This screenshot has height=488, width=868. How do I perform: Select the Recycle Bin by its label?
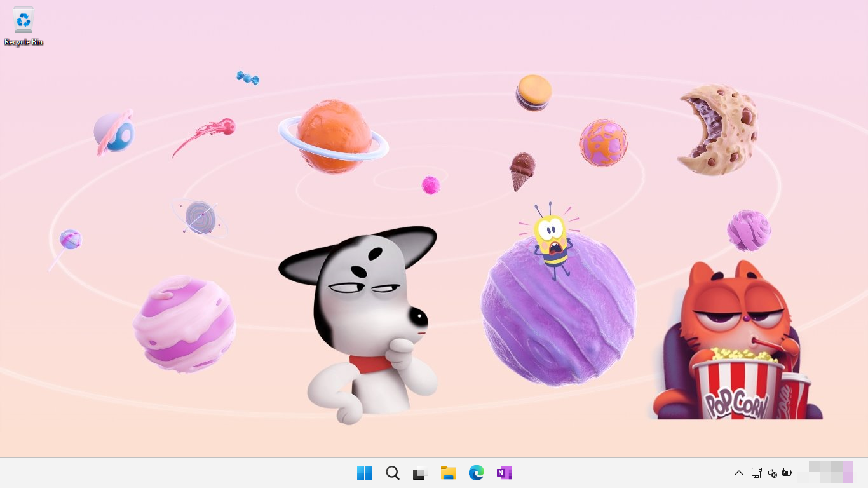24,42
